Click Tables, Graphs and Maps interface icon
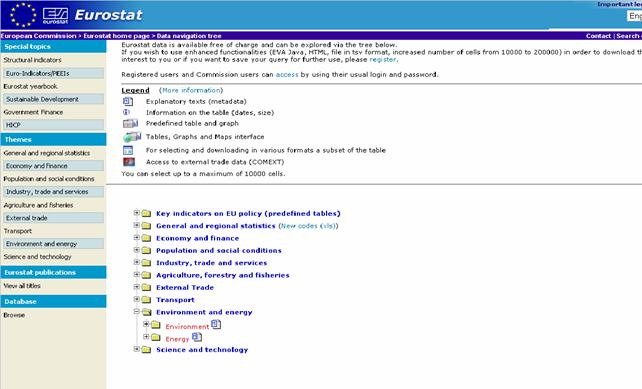Image resolution: width=642 pixels, height=389 pixels. click(132, 137)
